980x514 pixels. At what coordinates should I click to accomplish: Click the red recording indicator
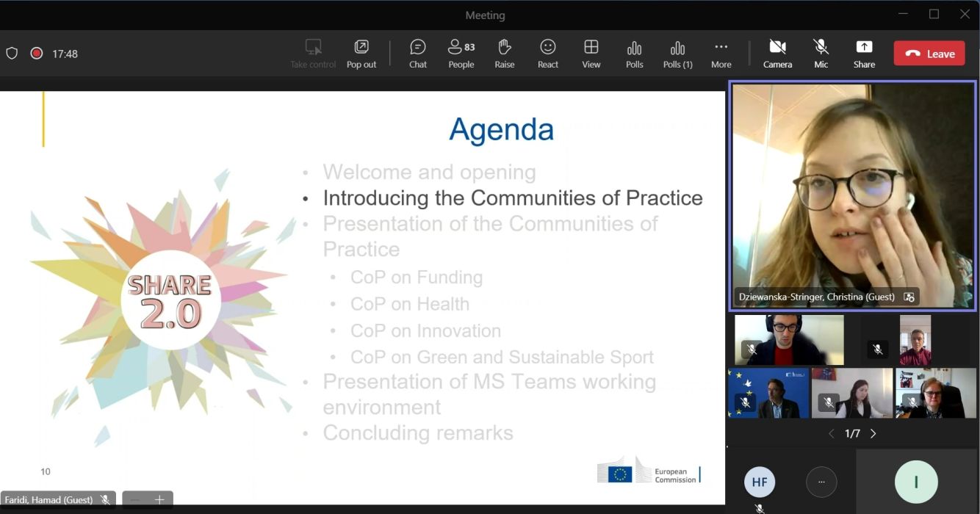coord(36,54)
